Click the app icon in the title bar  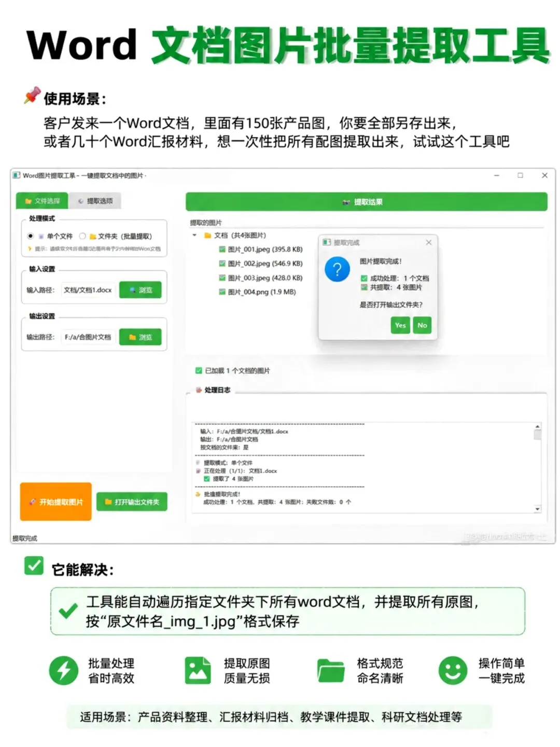coord(17,175)
